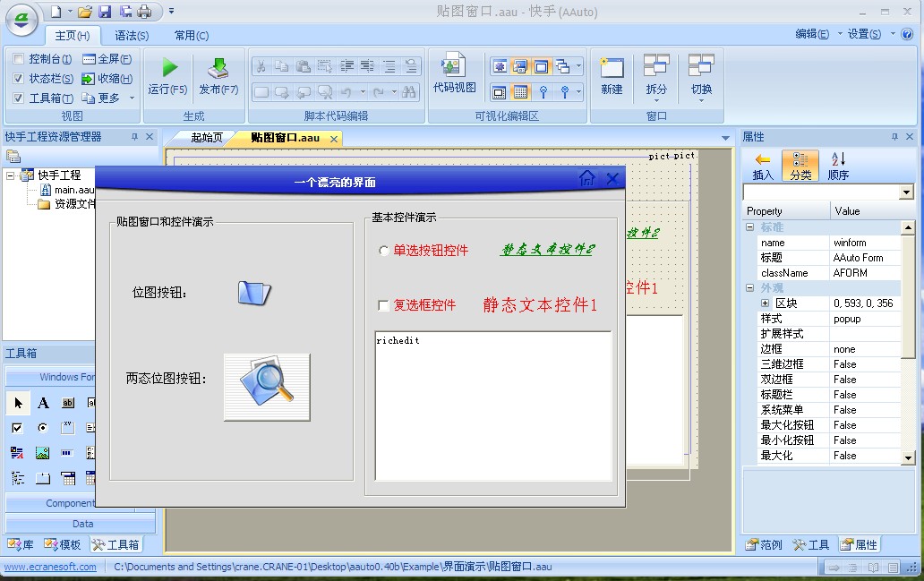Select the 单选按钮控件 radio button
Screen dimensions: 924x581
coord(383,251)
